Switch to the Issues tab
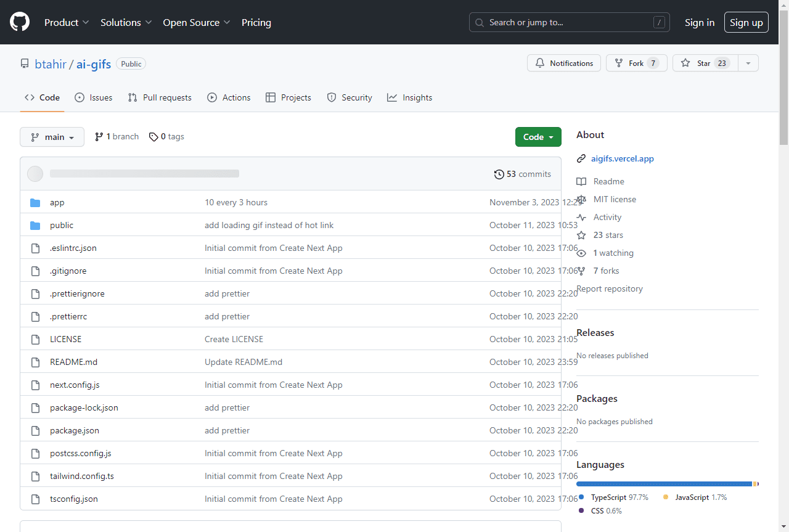Image resolution: width=789 pixels, height=532 pixels. click(x=94, y=97)
